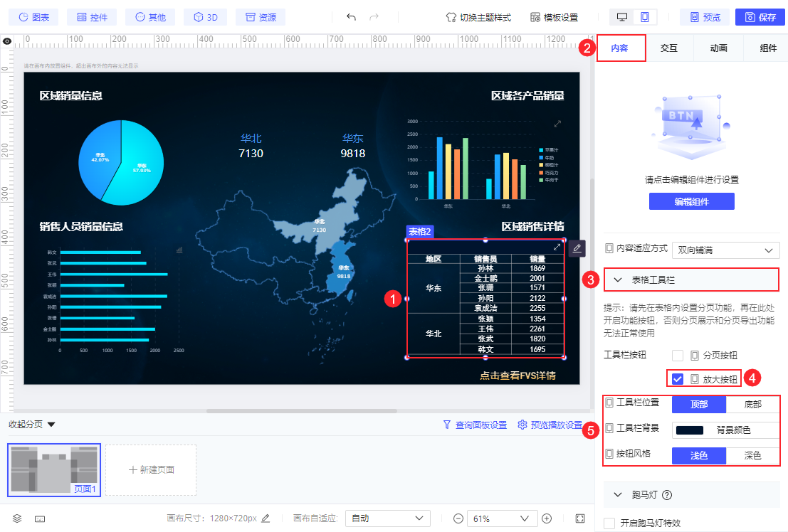Switch to the 交互 tab
The image size is (788, 532).
click(668, 48)
